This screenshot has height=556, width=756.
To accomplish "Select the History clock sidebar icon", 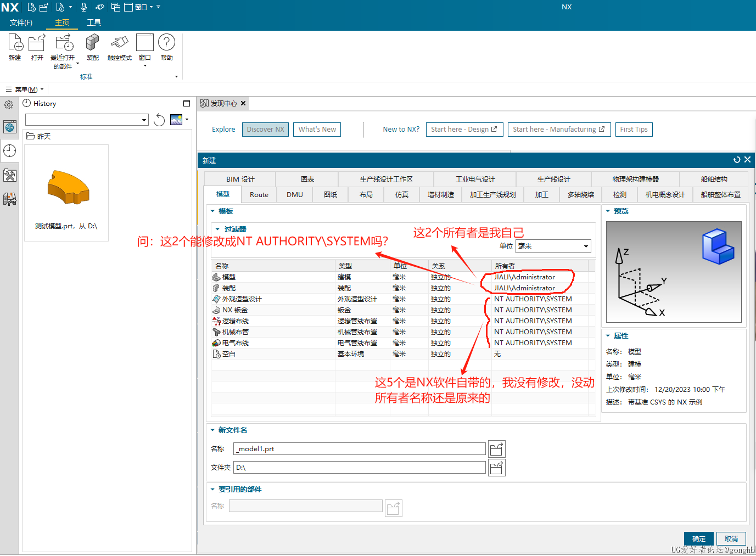I will (x=10, y=151).
